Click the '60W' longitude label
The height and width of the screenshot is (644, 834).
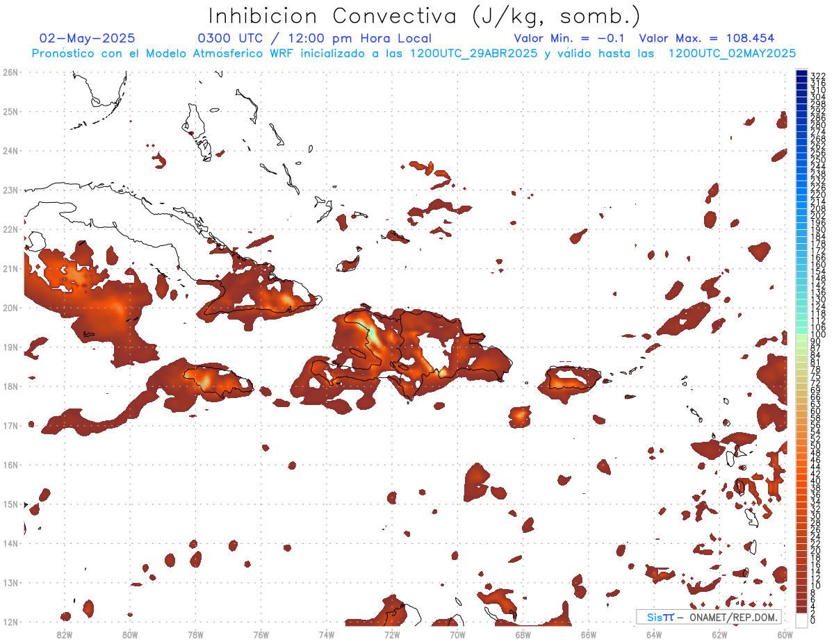tap(785, 634)
